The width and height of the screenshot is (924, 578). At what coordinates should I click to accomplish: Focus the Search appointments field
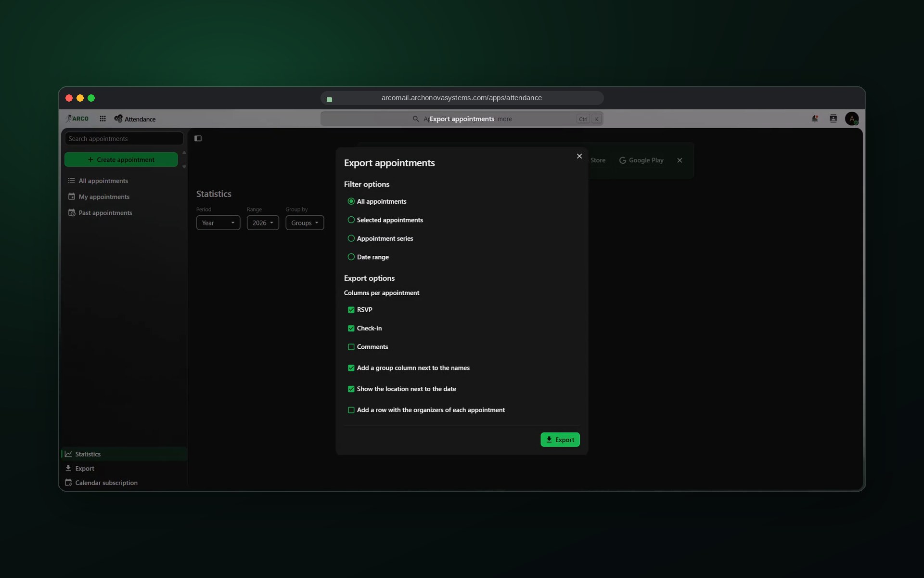[x=124, y=139]
